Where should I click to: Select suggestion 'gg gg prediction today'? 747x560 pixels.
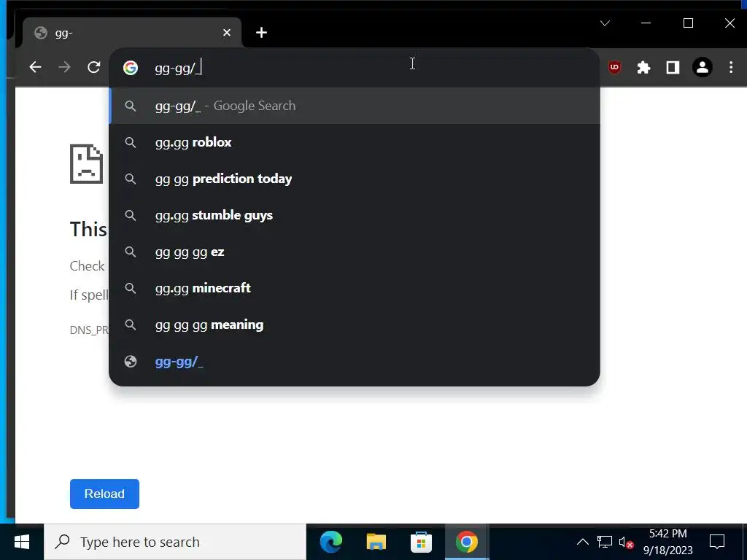[355, 179]
